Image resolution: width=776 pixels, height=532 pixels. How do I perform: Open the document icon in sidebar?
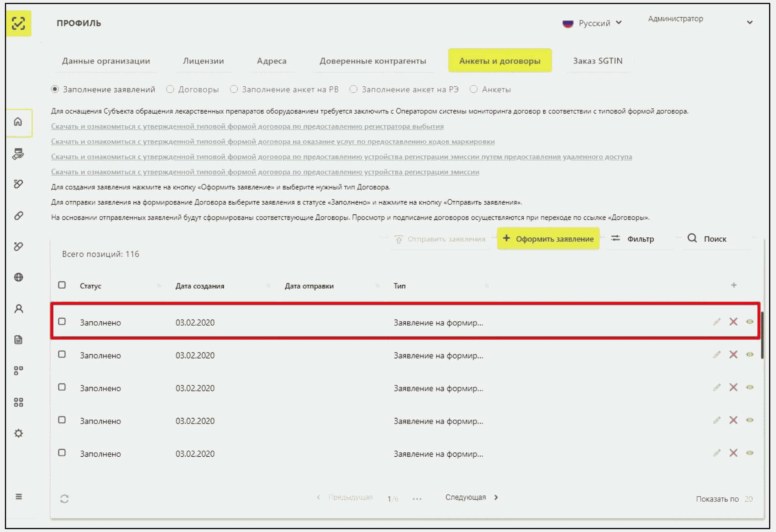click(x=18, y=340)
